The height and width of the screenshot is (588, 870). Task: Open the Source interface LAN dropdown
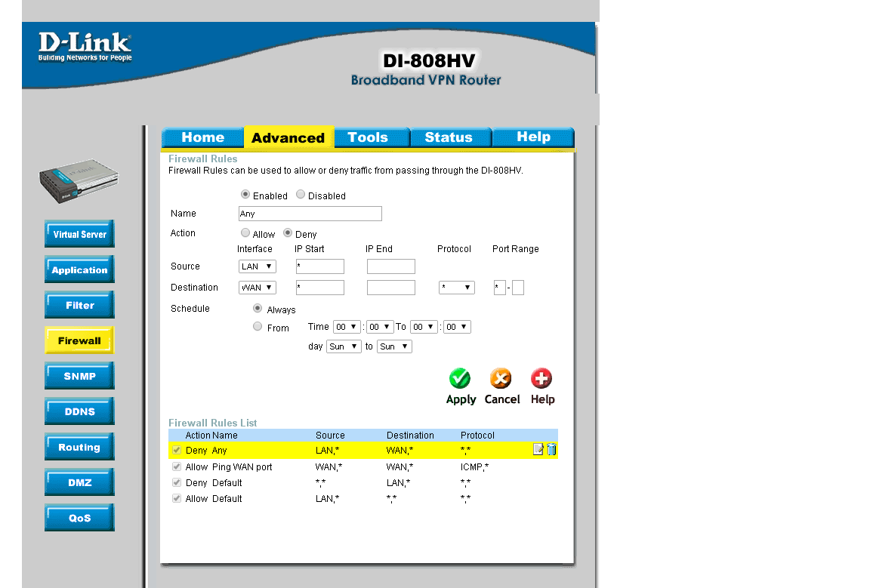257,266
